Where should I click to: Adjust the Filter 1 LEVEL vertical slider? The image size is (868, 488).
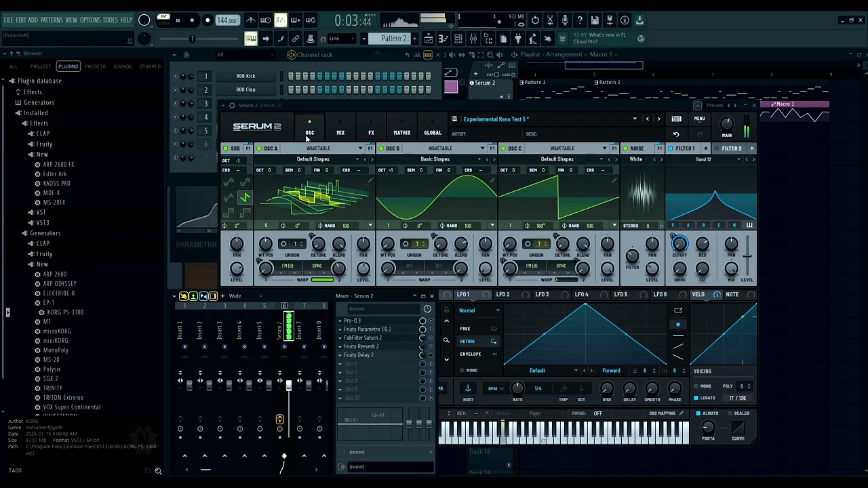tap(747, 256)
